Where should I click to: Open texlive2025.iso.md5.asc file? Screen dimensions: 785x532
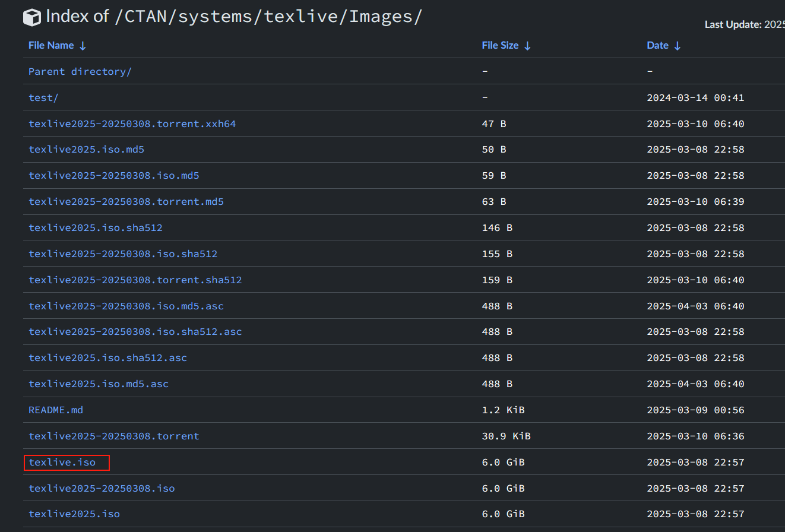click(99, 384)
